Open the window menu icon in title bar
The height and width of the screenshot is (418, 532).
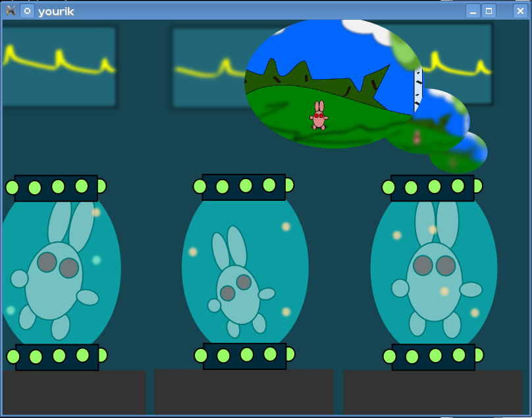(11, 11)
